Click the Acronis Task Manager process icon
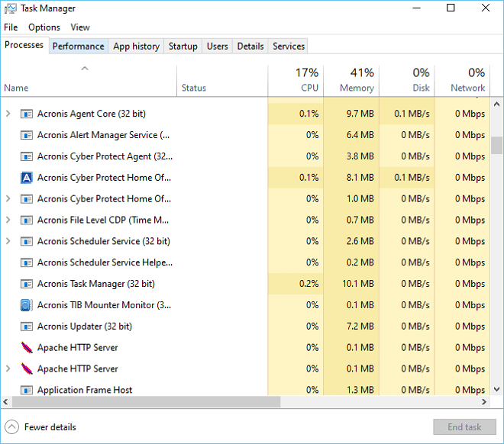The image size is (504, 444). pos(27,284)
